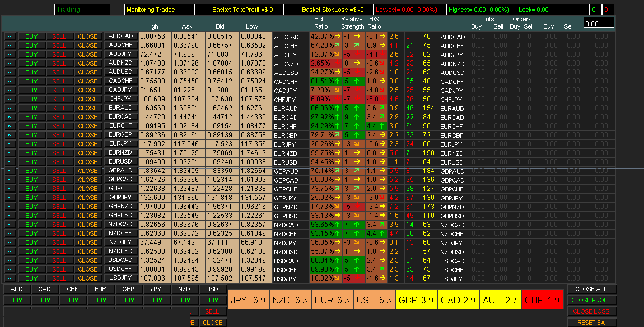This screenshot has height=327, width=644.
Task: Click the red CHF 1.9 strength tile
Action: [x=542, y=300]
